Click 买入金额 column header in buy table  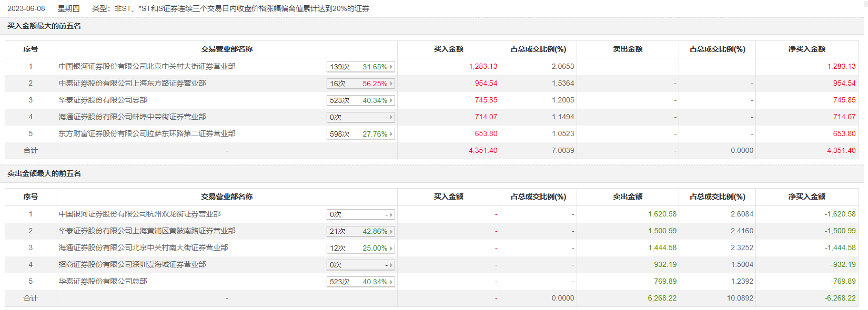(x=448, y=49)
